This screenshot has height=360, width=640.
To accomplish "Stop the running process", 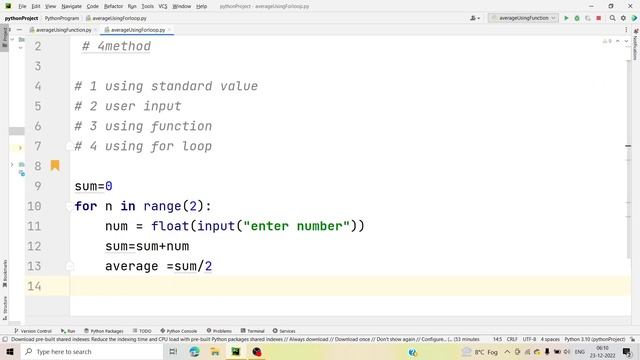I will coord(599,18).
